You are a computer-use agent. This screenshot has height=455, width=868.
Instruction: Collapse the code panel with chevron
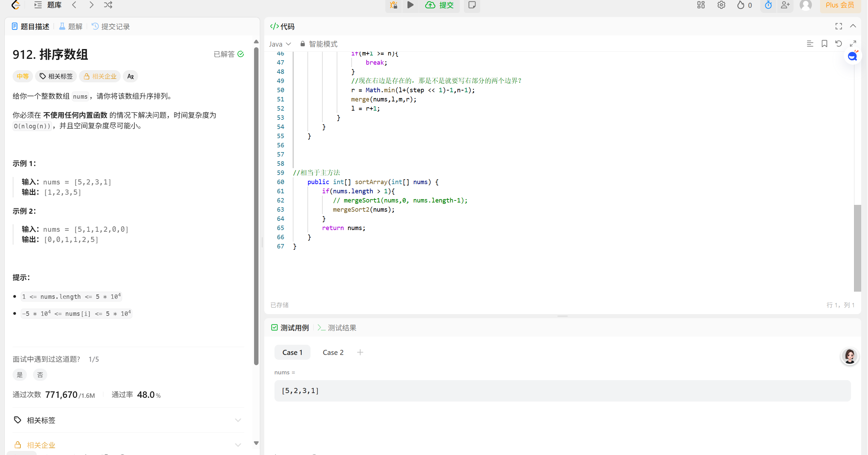coord(853,26)
